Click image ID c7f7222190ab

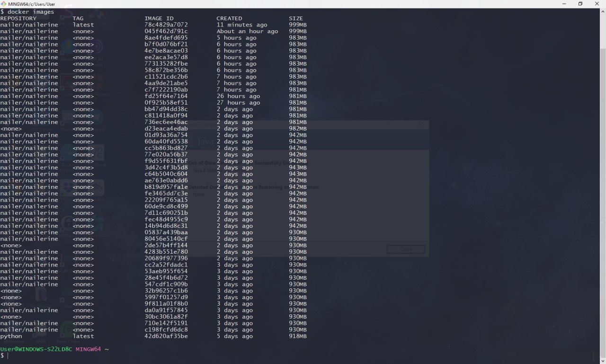[166, 90]
